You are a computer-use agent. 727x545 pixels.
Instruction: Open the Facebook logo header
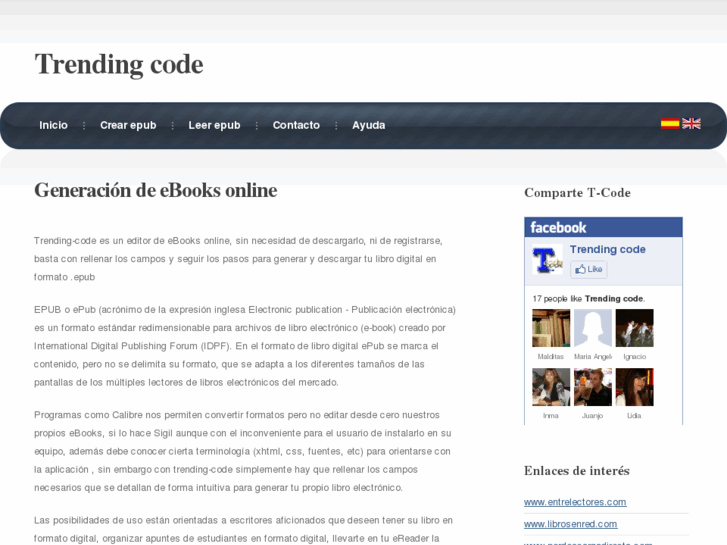[x=558, y=228]
